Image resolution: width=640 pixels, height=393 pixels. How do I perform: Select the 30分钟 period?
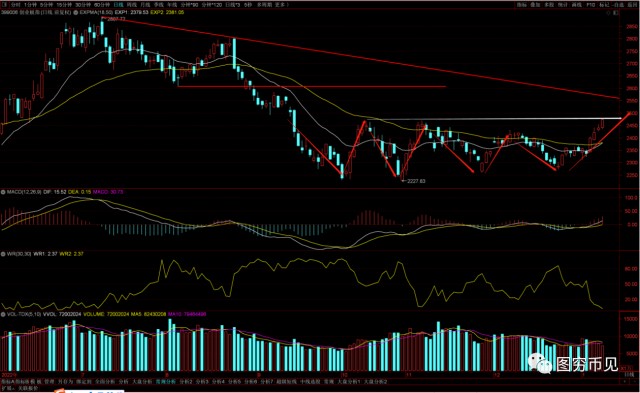click(83, 4)
